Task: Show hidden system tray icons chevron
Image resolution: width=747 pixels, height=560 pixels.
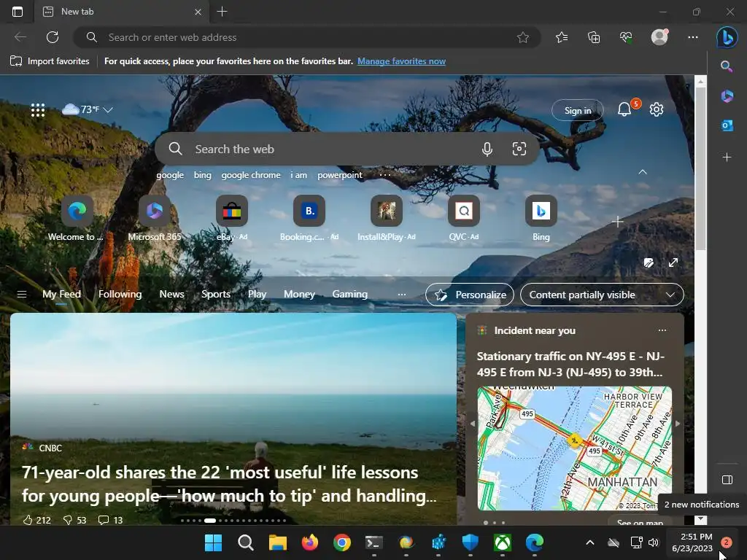Action: pos(589,542)
